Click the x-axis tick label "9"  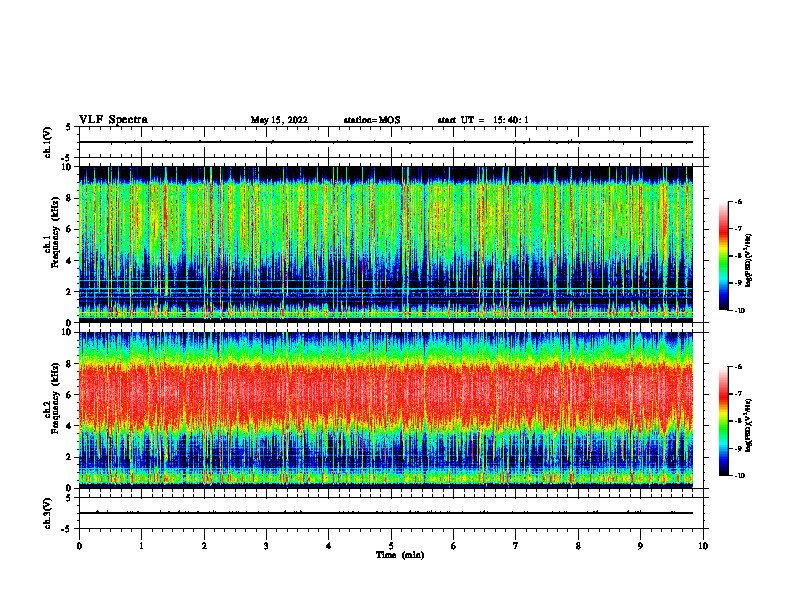pyautogui.click(x=640, y=546)
